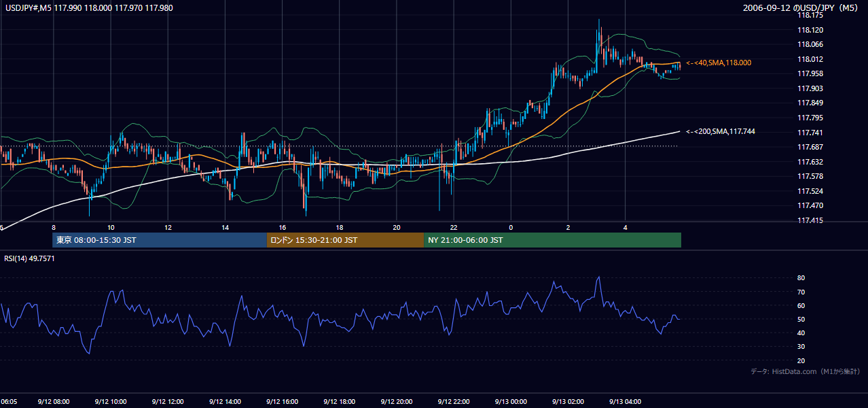The height and width of the screenshot is (408, 868).
Task: Click hour label 2 under the price chart
Action: click(x=568, y=228)
